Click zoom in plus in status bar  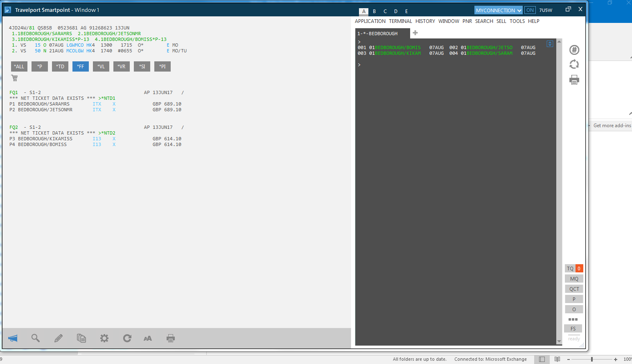[616, 359]
